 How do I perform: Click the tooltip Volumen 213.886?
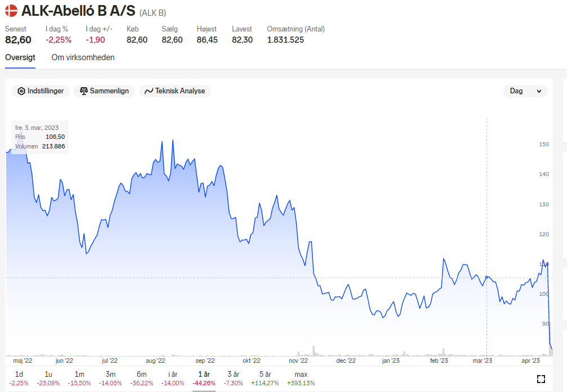(53, 146)
